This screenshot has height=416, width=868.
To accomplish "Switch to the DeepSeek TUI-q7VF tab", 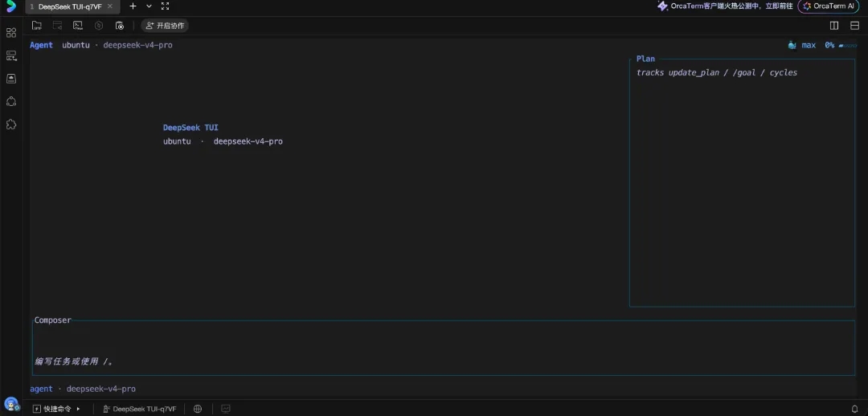I will coord(69,6).
